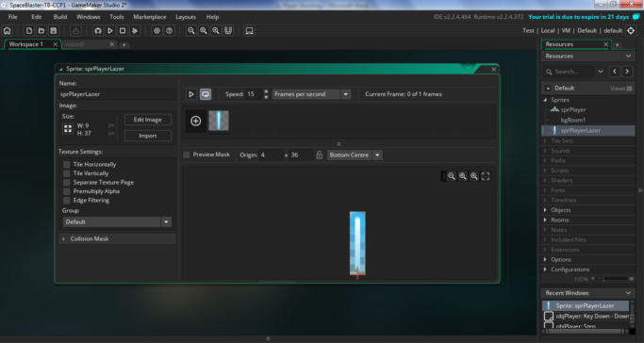Open Game Options gear toolbar icon
This screenshot has height=343, width=644.
click(x=157, y=31)
